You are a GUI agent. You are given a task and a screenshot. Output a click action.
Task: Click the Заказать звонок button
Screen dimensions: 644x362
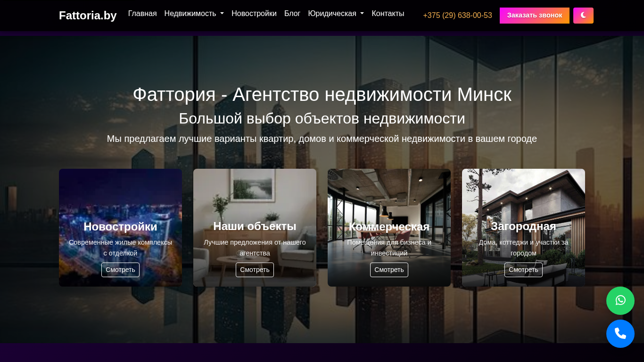point(535,16)
